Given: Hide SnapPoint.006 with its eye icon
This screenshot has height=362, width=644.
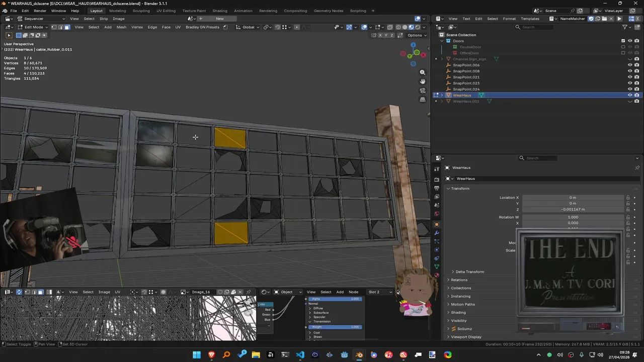Looking at the screenshot, I should click(x=630, y=65).
